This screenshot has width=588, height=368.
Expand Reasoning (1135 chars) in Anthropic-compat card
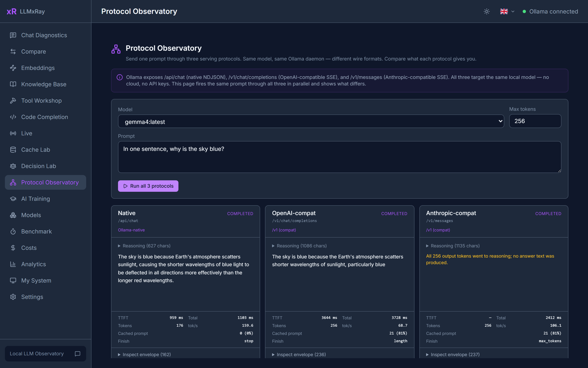453,246
